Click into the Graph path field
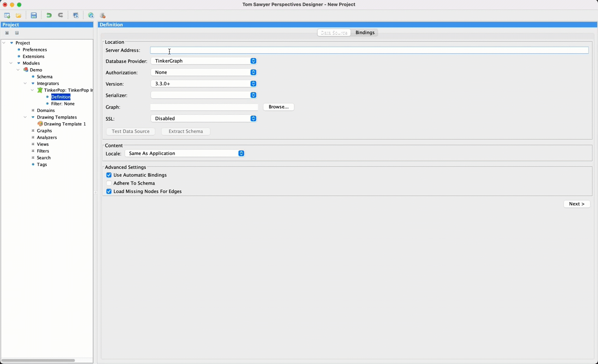Screen dimensions: 598x364 [x=204, y=107]
